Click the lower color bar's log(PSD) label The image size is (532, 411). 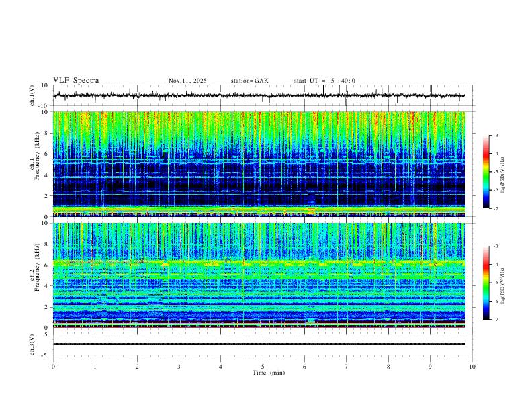pos(503,286)
